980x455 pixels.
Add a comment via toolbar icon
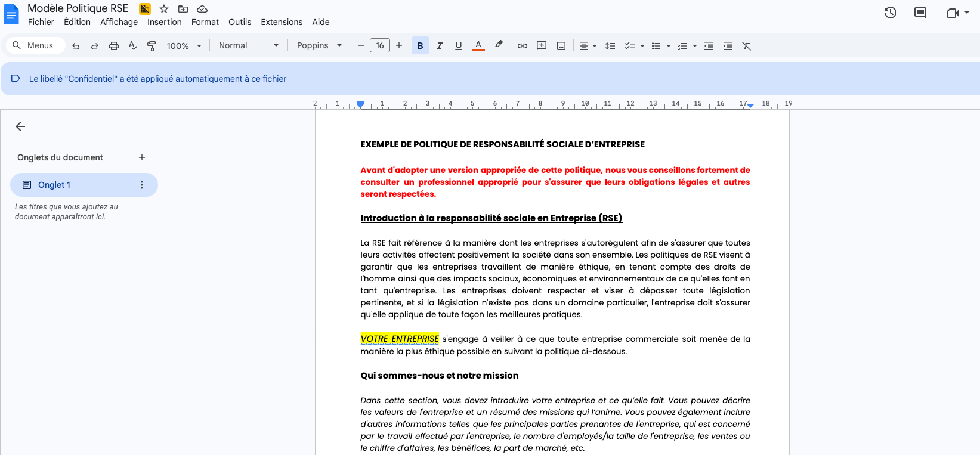tap(542, 46)
